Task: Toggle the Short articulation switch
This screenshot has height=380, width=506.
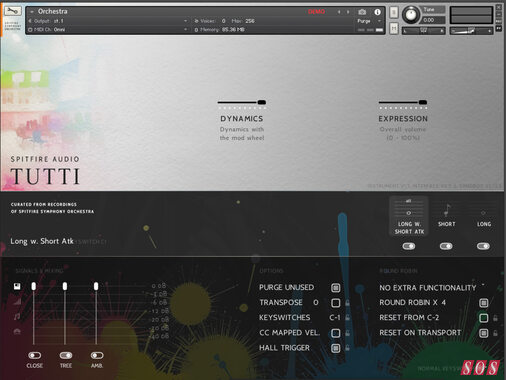Action: point(446,246)
